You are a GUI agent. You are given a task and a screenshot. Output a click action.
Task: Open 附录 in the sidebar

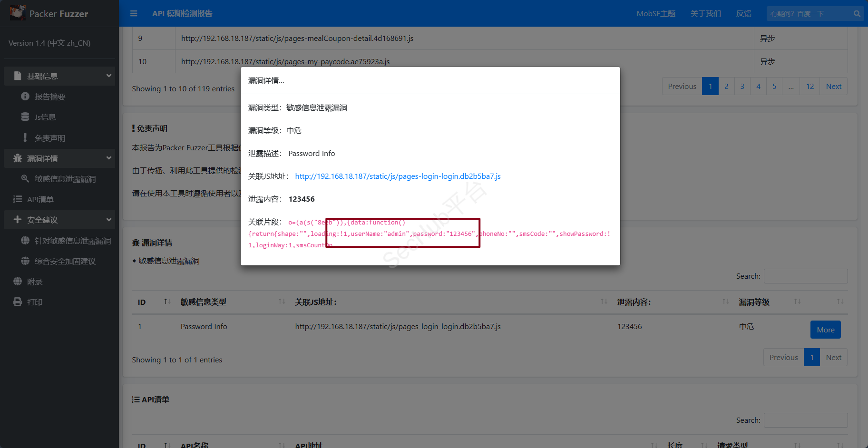click(34, 282)
